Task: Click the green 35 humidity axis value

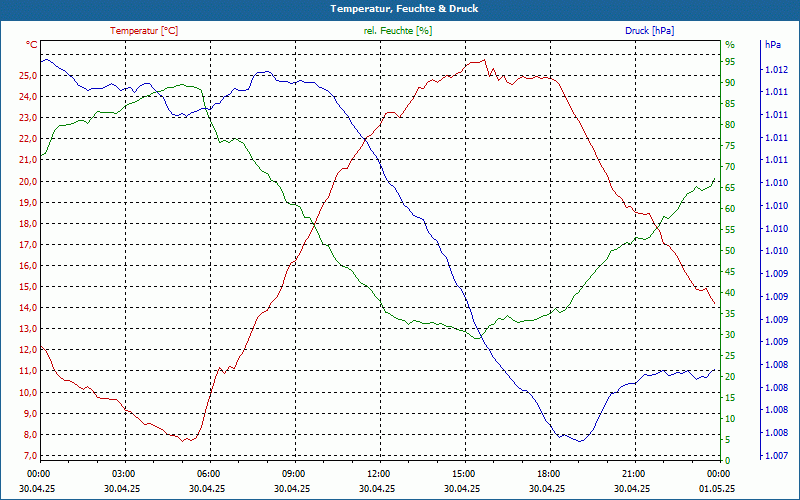Action: tap(730, 314)
